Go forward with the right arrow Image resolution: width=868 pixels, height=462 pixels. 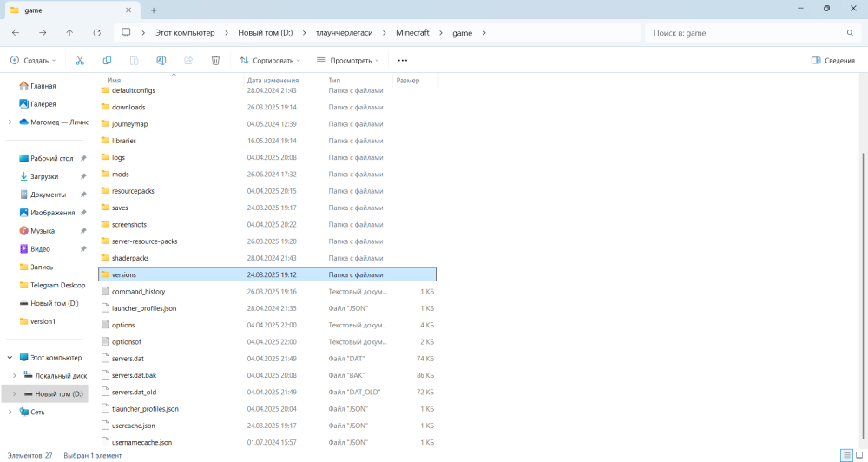[x=43, y=33]
